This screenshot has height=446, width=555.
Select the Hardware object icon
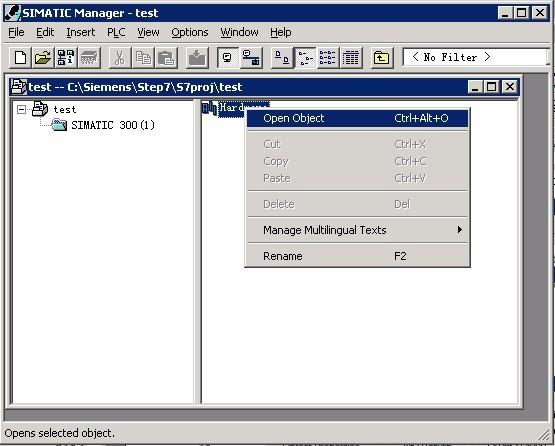(x=210, y=108)
